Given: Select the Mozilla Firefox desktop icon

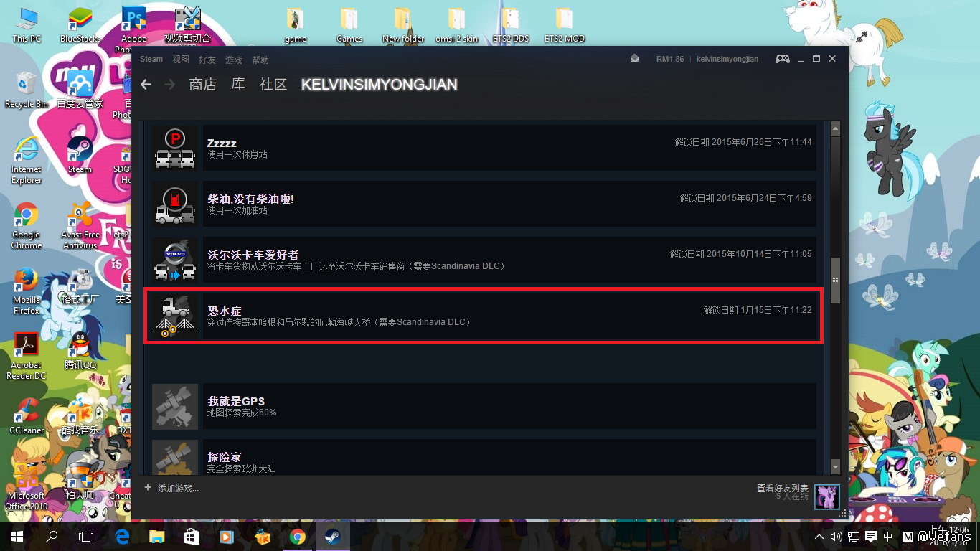Looking at the screenshot, I should click(27, 291).
